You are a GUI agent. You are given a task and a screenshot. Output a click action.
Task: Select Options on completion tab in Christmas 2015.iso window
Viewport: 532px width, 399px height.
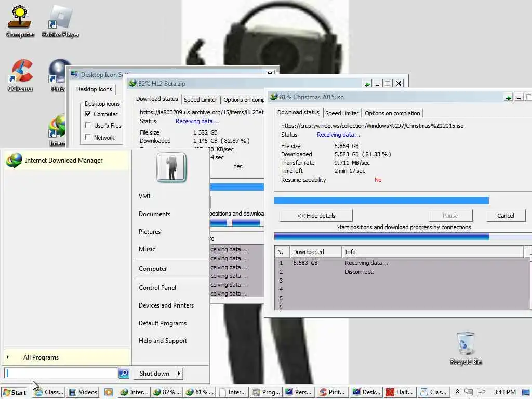pos(392,113)
